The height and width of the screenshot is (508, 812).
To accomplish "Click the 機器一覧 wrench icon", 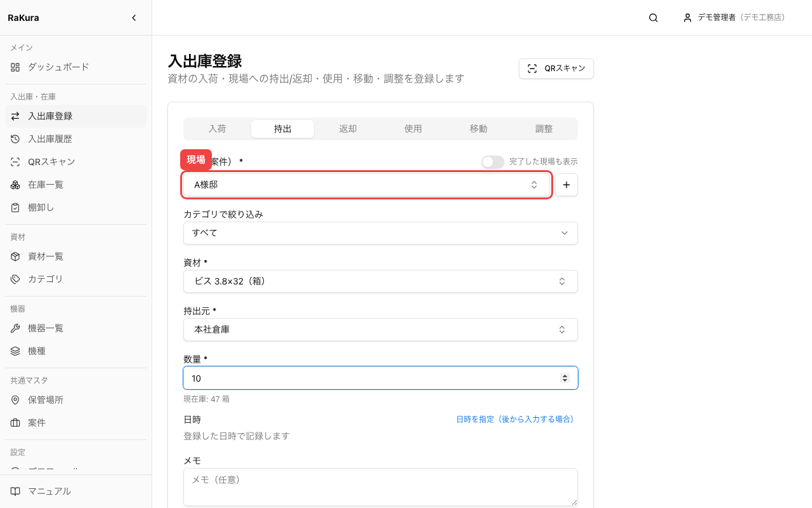I will (15, 328).
